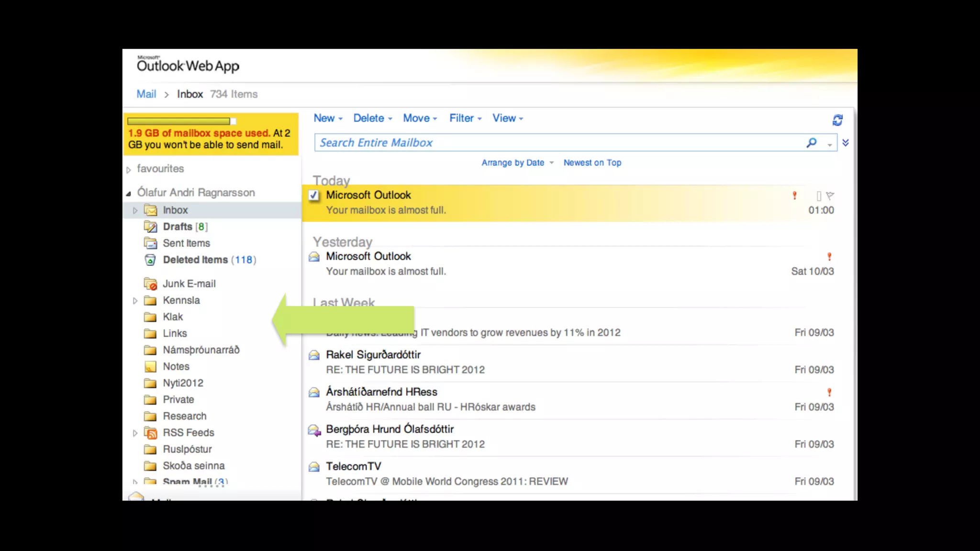The width and height of the screenshot is (980, 551).
Task: Click the Deleted Items trash icon
Action: [150, 260]
